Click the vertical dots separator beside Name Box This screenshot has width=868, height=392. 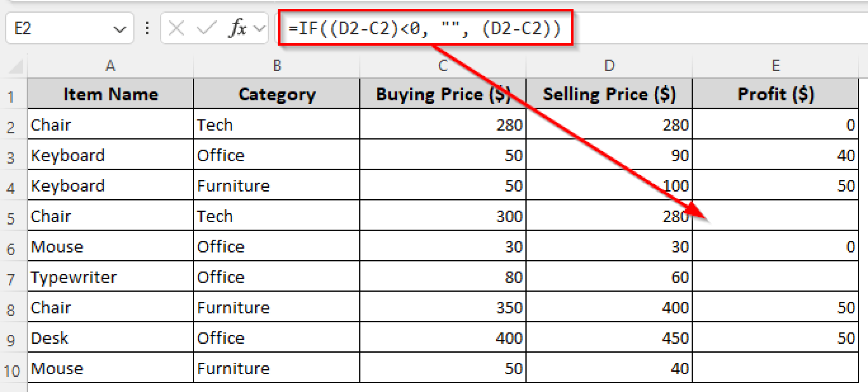pyautogui.click(x=146, y=28)
